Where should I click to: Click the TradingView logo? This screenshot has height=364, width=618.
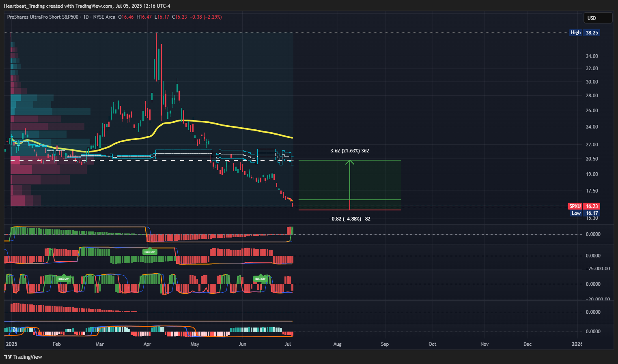(x=23, y=357)
